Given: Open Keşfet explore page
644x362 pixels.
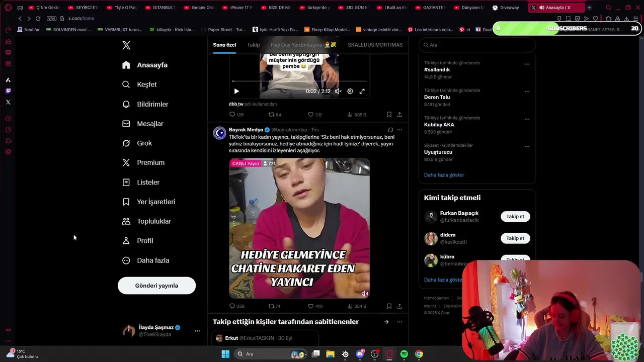Looking at the screenshot, I should [139, 84].
